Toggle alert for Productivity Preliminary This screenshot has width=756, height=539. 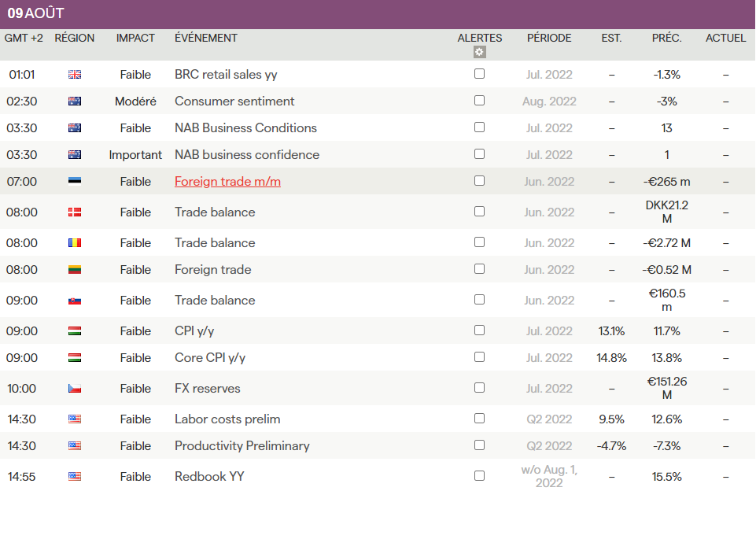[x=480, y=445]
